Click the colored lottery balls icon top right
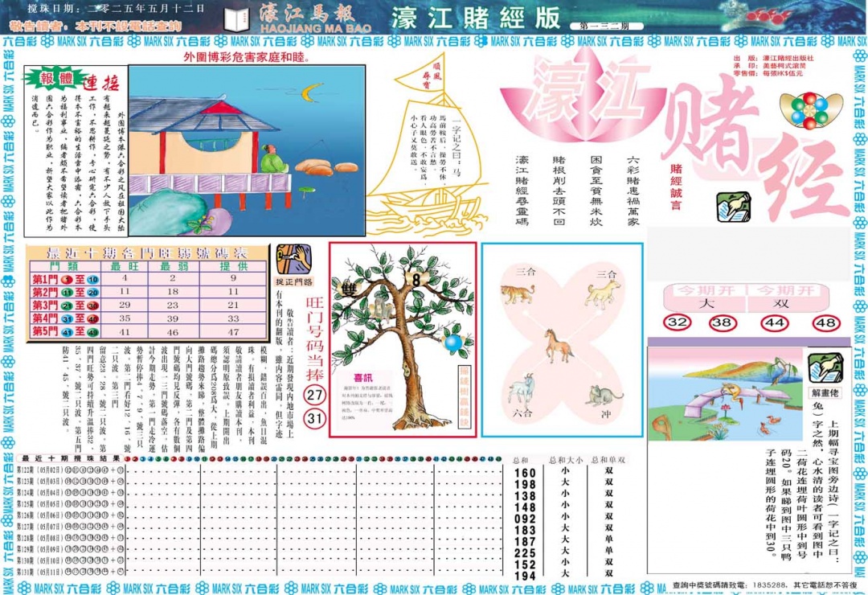 tap(810, 109)
